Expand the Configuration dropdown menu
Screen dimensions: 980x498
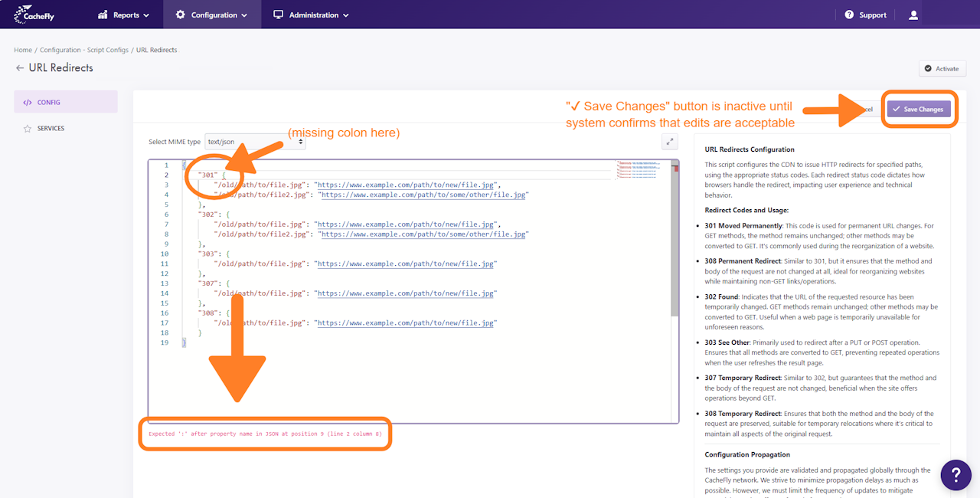[211, 15]
